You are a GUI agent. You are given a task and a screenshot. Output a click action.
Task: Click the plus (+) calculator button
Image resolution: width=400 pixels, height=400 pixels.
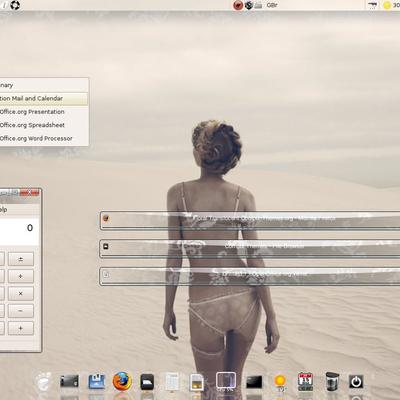(x=21, y=328)
